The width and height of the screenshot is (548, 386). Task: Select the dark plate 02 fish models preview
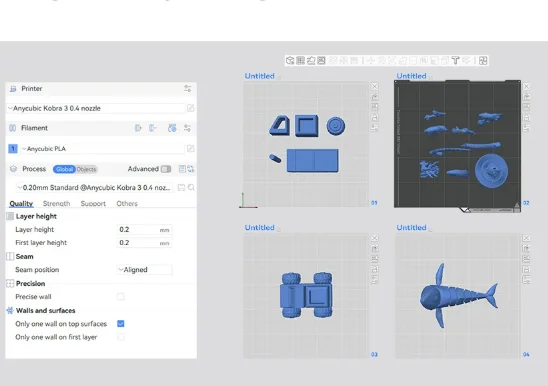(x=457, y=146)
